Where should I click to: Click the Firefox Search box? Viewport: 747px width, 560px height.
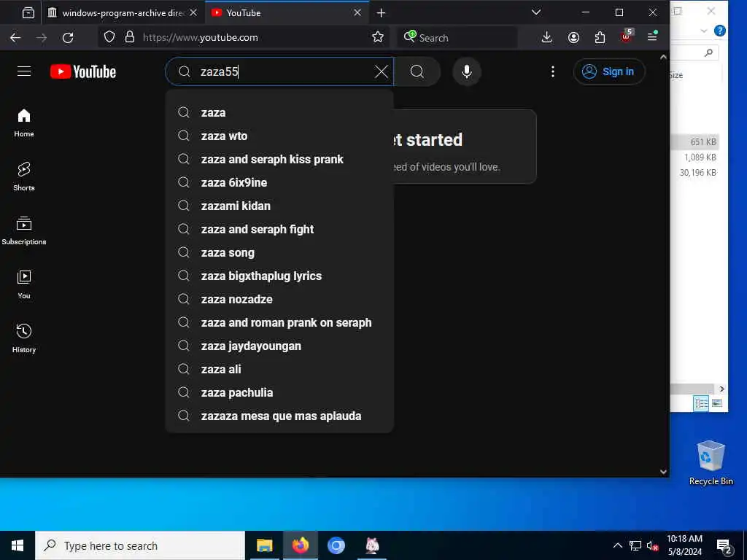click(x=457, y=37)
